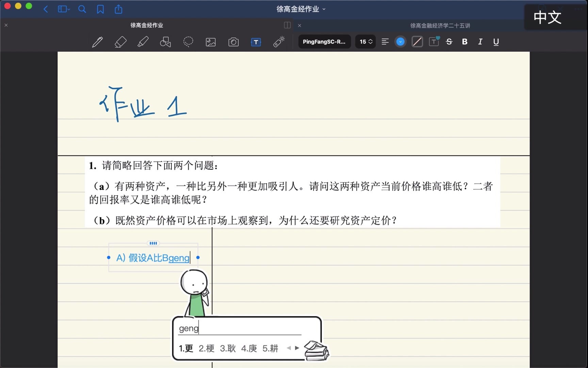588x368 pixels.
Task: Click the geng pinyin input field
Action: tap(240, 328)
